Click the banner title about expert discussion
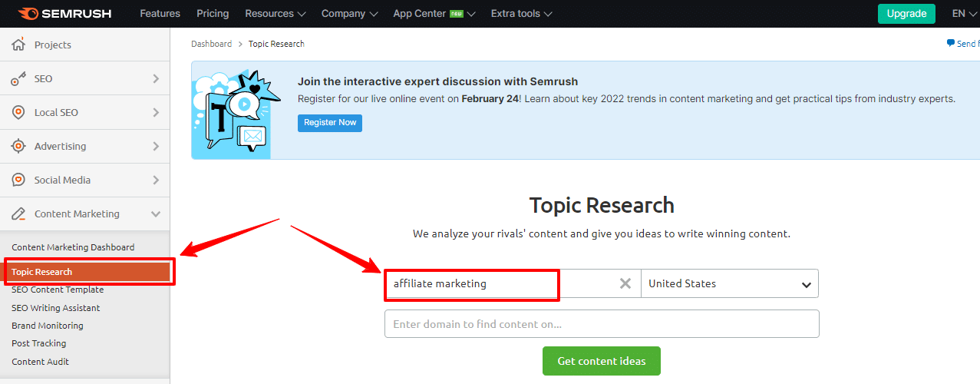980x384 pixels. pos(437,81)
